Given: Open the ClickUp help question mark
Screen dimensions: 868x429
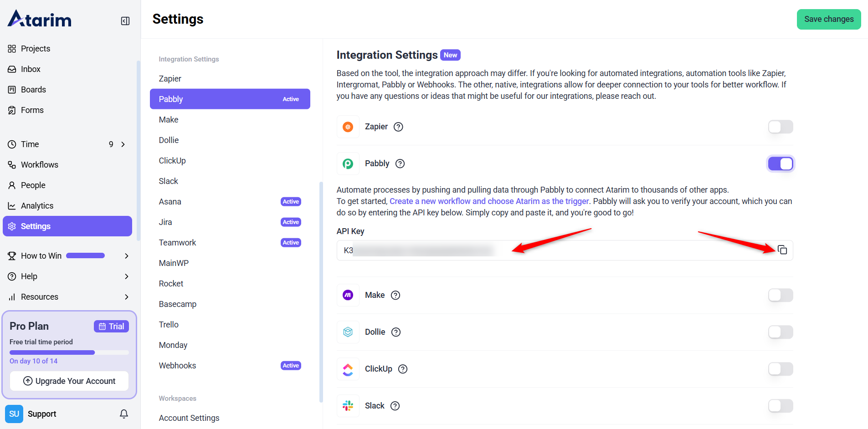Looking at the screenshot, I should click(x=403, y=369).
